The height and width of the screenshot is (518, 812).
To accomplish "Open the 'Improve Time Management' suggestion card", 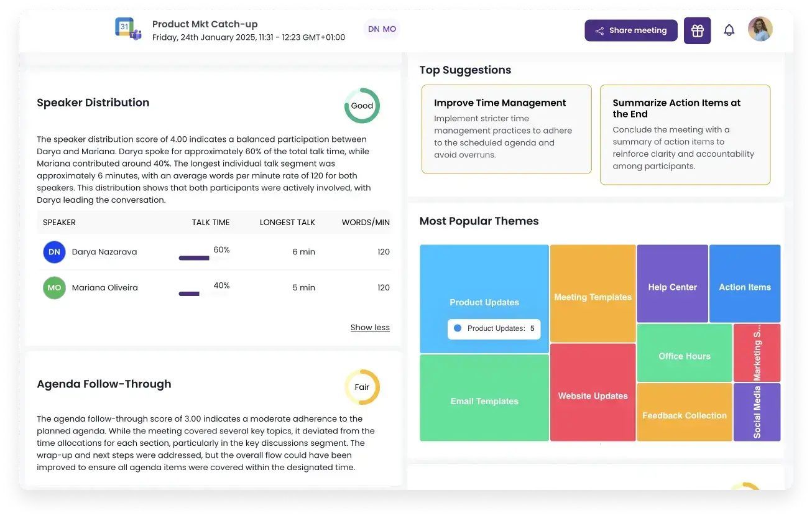I will [506, 129].
